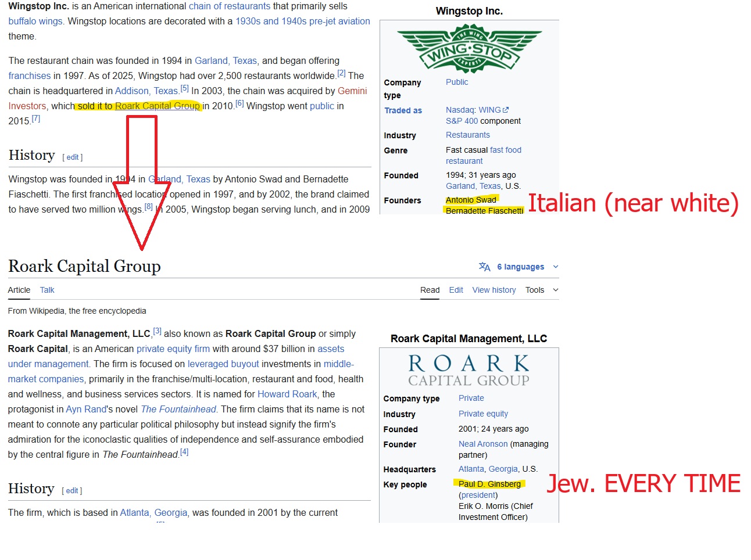Click 'edit' beside Wingstop History heading
The width and height of the screenshot is (751, 560).
[x=73, y=157]
